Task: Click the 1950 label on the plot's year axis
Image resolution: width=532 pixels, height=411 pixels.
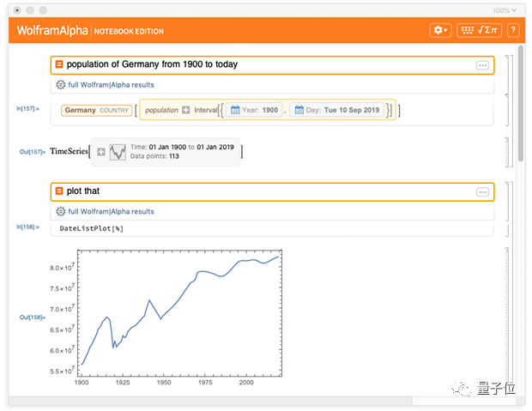Action: tap(164, 383)
